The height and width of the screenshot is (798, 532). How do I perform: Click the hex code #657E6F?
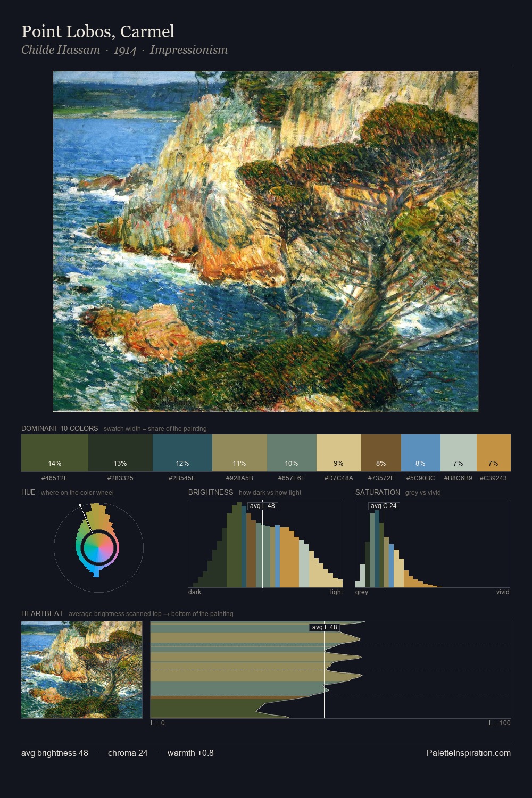click(292, 478)
